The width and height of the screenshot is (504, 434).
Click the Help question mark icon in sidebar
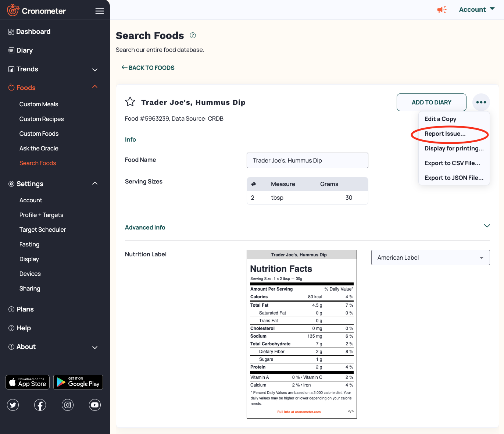pos(11,328)
